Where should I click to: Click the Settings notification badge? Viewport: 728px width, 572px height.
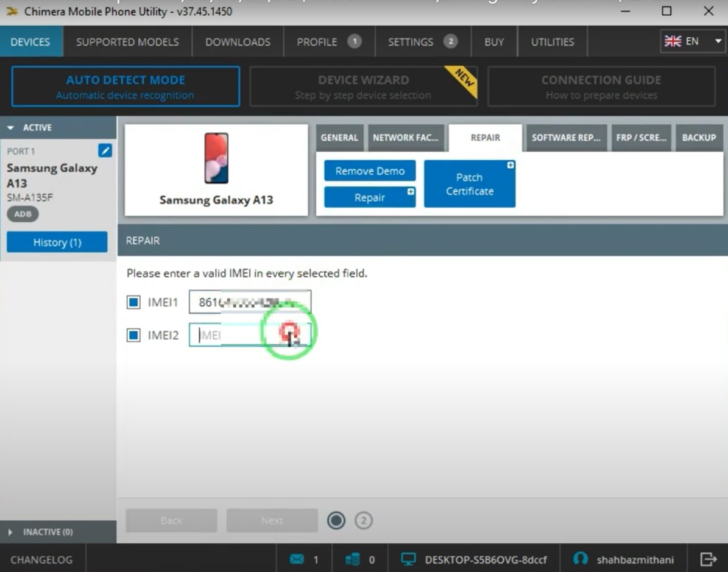pos(450,41)
